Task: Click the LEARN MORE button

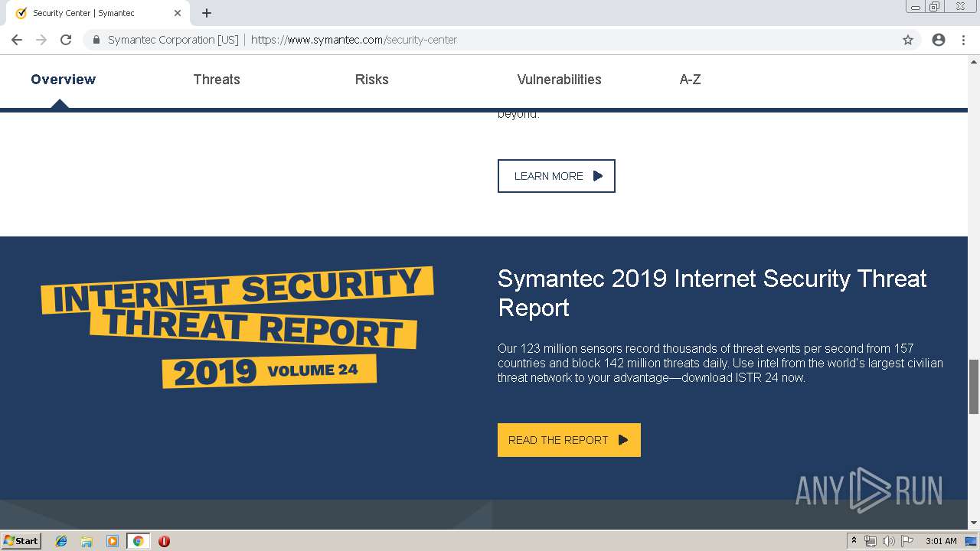Action: point(556,176)
